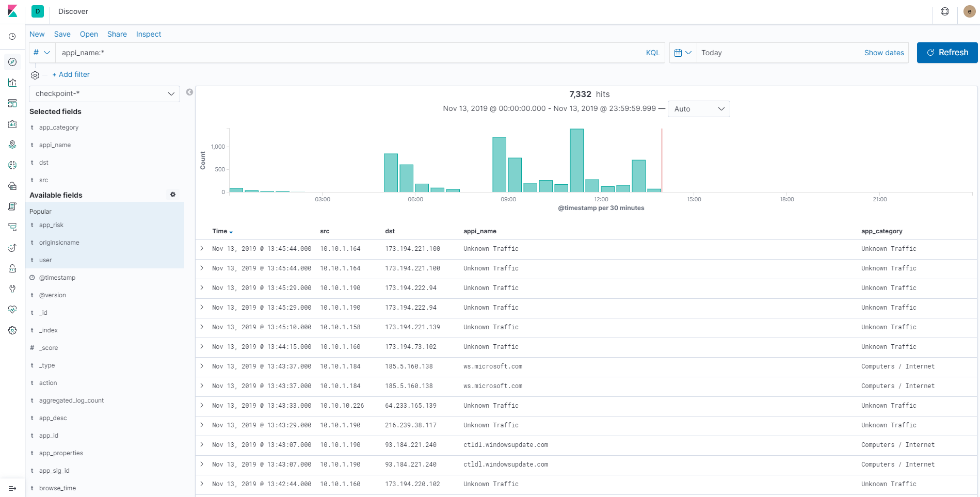Collapse the side navigation menu
This screenshot has width=980, height=497.
tap(12, 488)
